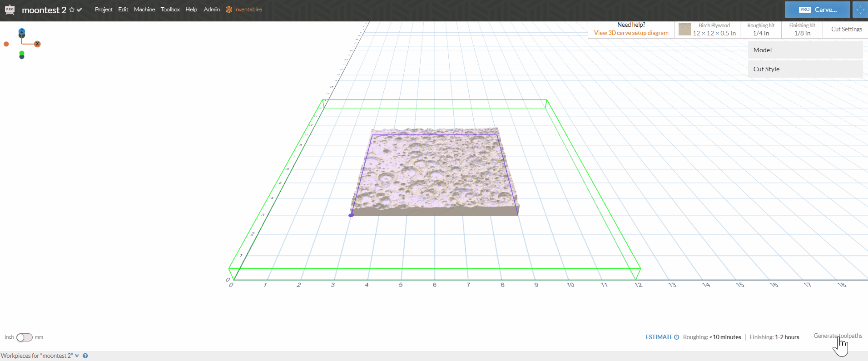
Task: Star the moontest 2 project
Action: click(72, 10)
